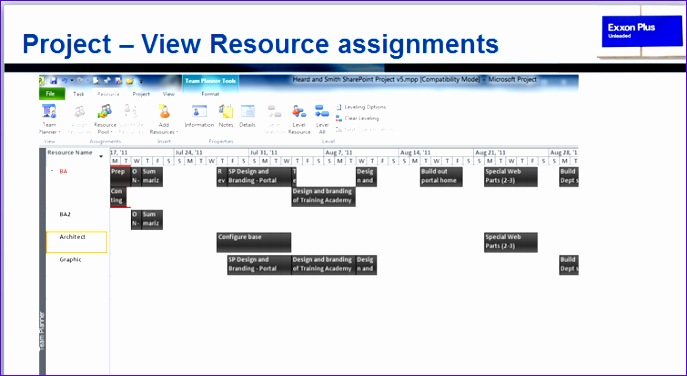Screen dimensions: 687x376
Task: Open Leveling Options
Action: pos(361,107)
